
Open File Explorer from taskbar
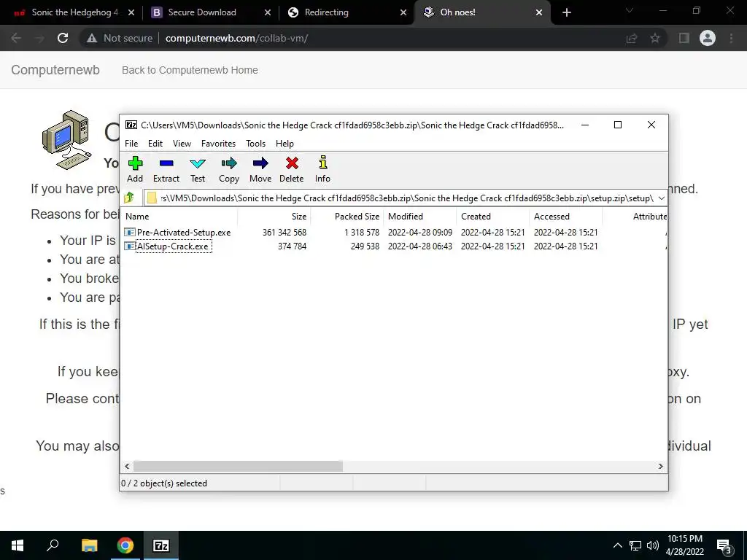click(89, 545)
